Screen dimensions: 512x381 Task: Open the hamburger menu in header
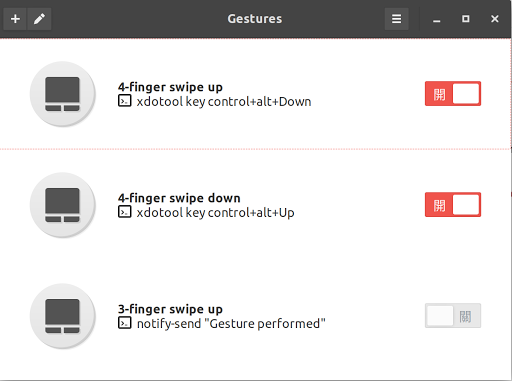(396, 19)
